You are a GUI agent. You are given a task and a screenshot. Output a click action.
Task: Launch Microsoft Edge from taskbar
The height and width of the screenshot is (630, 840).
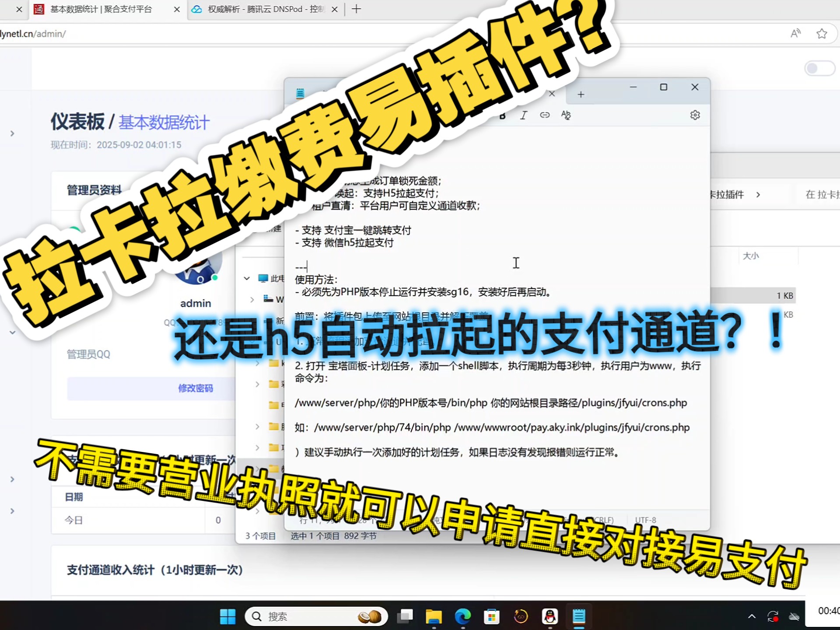(462, 616)
